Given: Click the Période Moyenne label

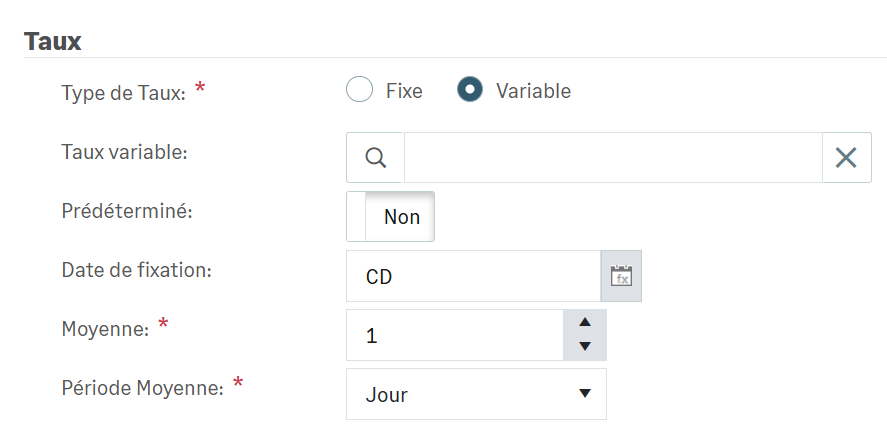Looking at the screenshot, I should pyautogui.click(x=142, y=387).
